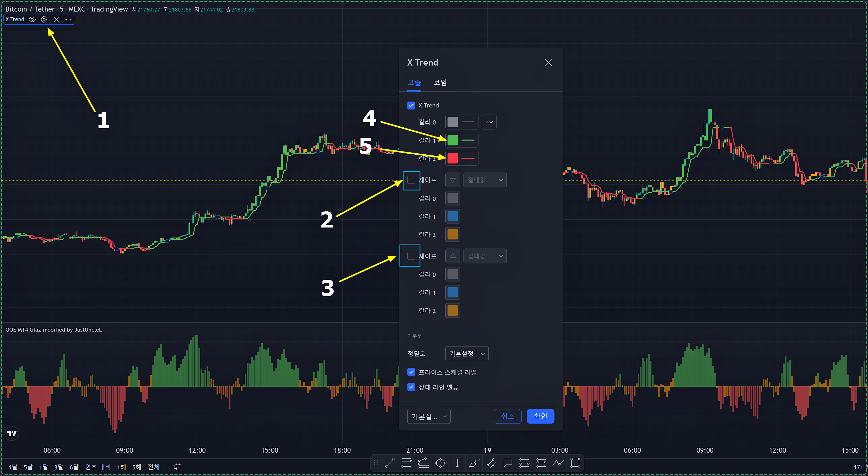Click the TradingView logo icon

pyautogui.click(x=12, y=434)
